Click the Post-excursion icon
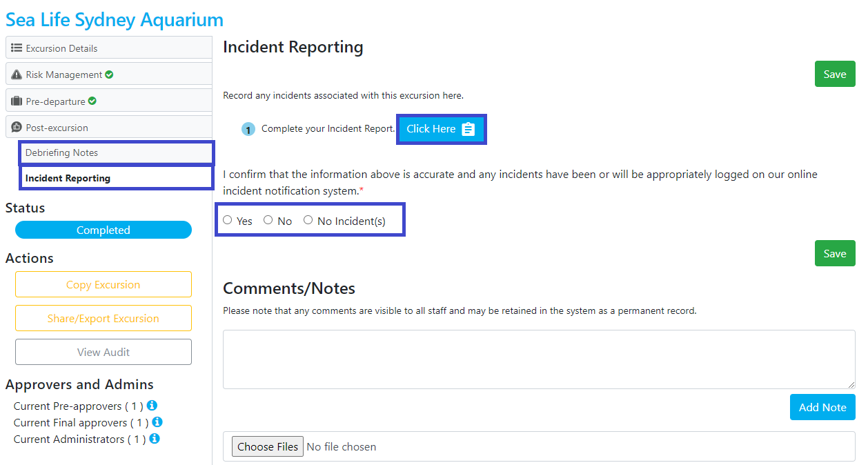This screenshot has width=868, height=465. point(17,128)
